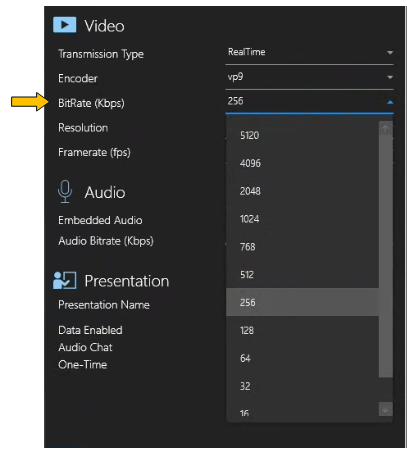Click the Audio microphone icon
Screen dimensions: 407x449
pos(65,191)
